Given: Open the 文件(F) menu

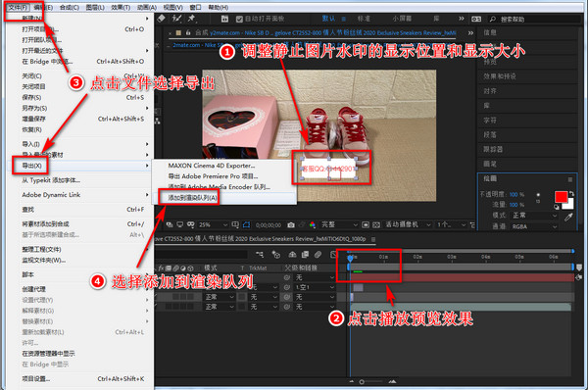Looking at the screenshot, I should [19, 8].
